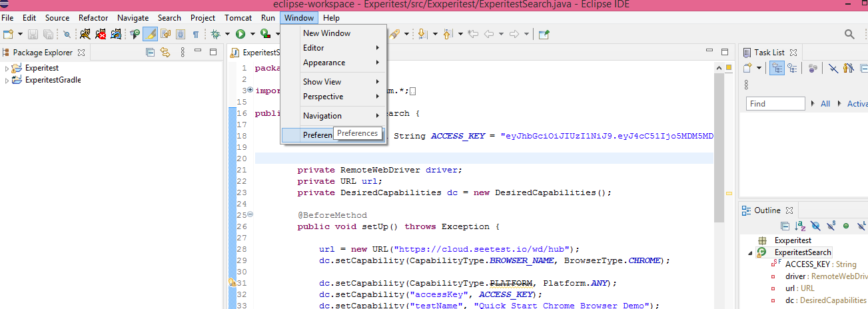
Task: Click the Save toolbar icon
Action: [x=33, y=34]
